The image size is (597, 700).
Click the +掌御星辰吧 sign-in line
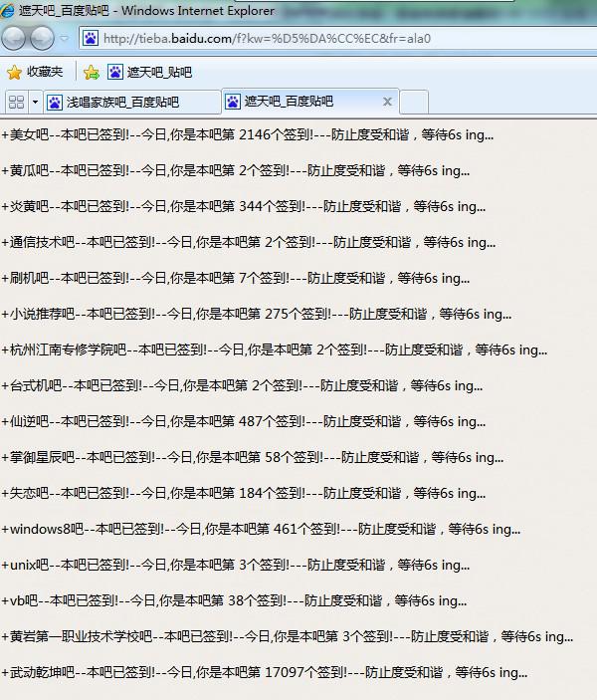pos(252,457)
